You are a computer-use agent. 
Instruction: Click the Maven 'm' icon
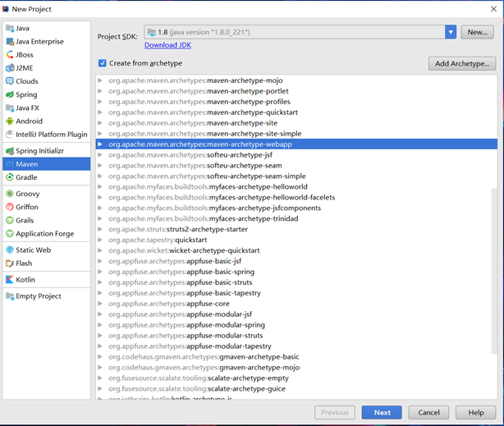pos(10,164)
